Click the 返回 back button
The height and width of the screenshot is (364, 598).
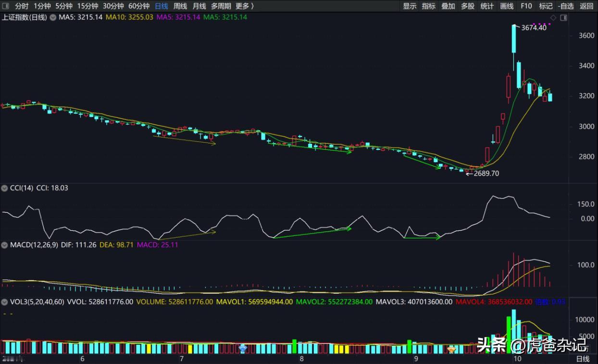[x=586, y=6]
